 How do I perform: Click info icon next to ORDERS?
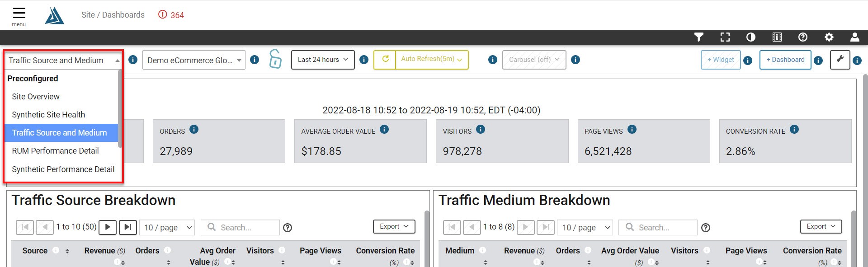point(194,129)
